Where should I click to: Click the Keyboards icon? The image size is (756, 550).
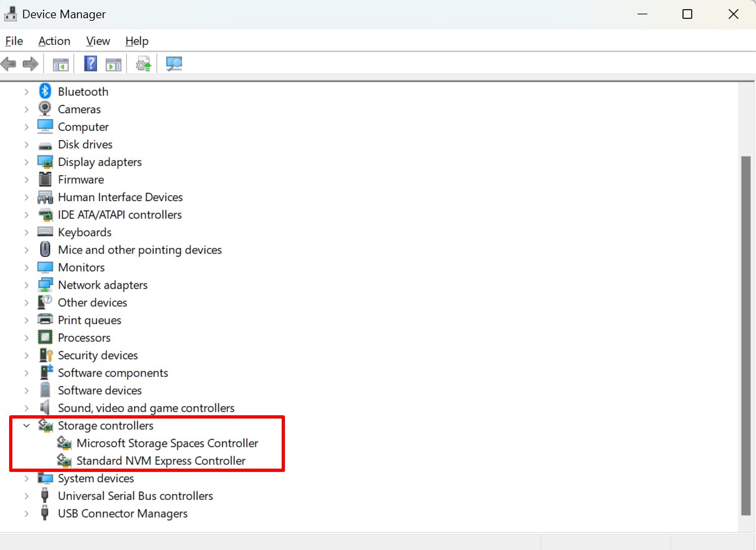(46, 232)
